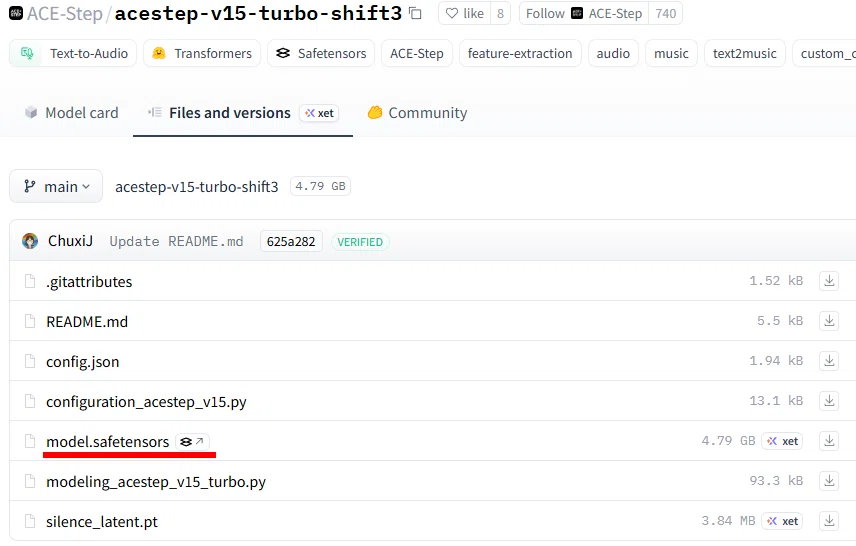
Task: Open the Community tab
Action: [x=418, y=113]
